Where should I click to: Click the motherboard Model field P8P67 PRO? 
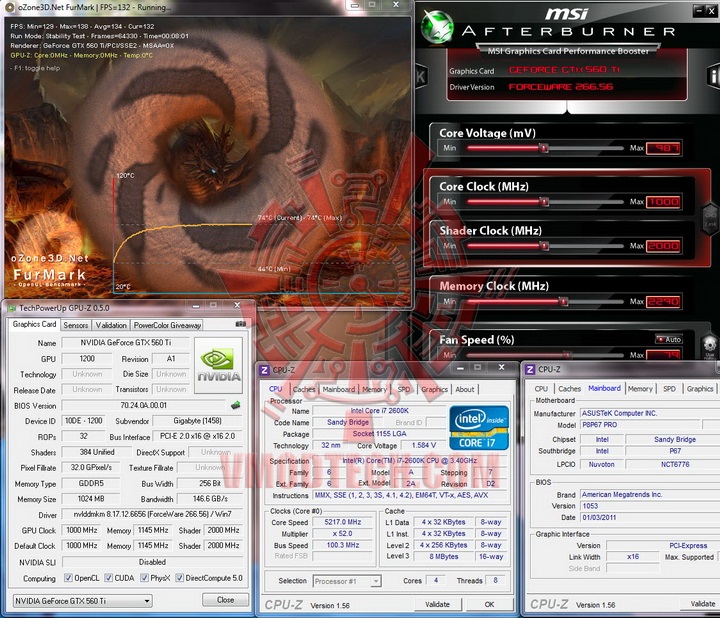click(x=641, y=425)
